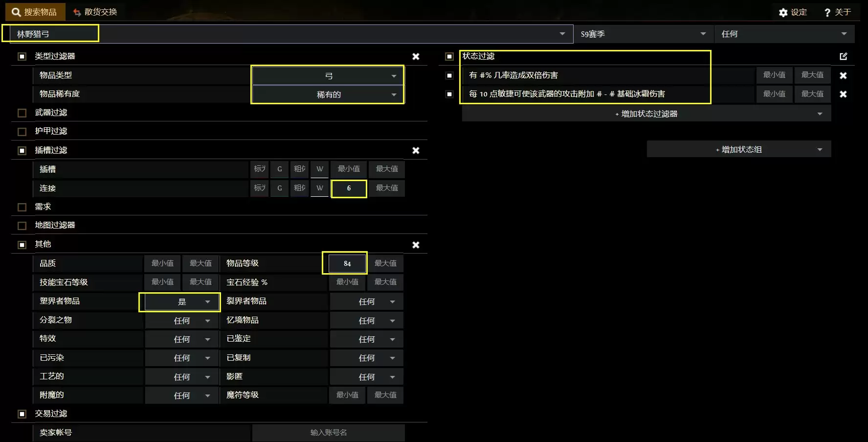Toggle the 护甲过滤 checkbox on
This screenshot has height=442, width=868.
click(x=22, y=132)
